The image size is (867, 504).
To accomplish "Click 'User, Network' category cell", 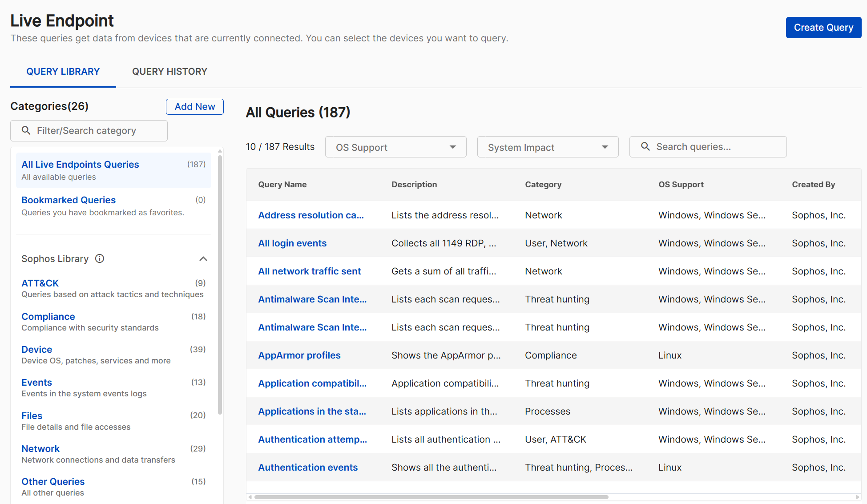I will (556, 243).
